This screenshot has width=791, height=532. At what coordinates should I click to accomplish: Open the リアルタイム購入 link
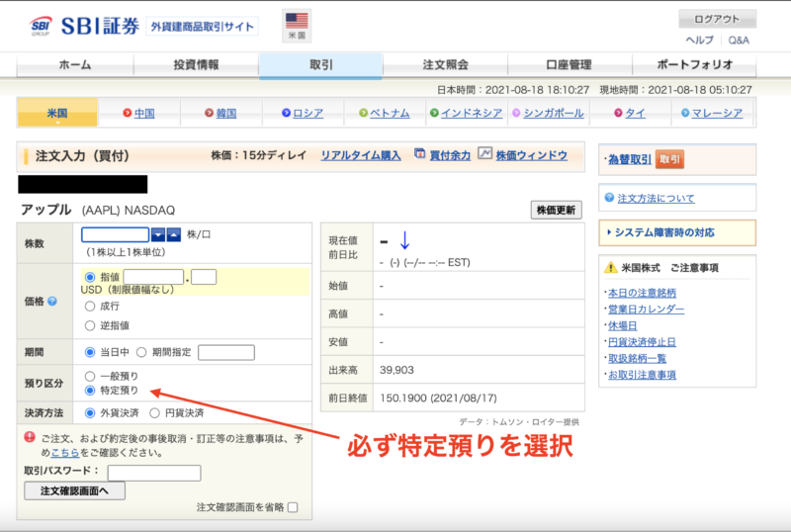pyautogui.click(x=360, y=155)
